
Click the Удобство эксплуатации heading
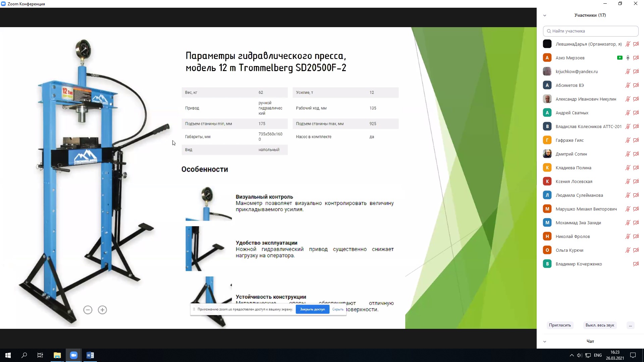[267, 243]
